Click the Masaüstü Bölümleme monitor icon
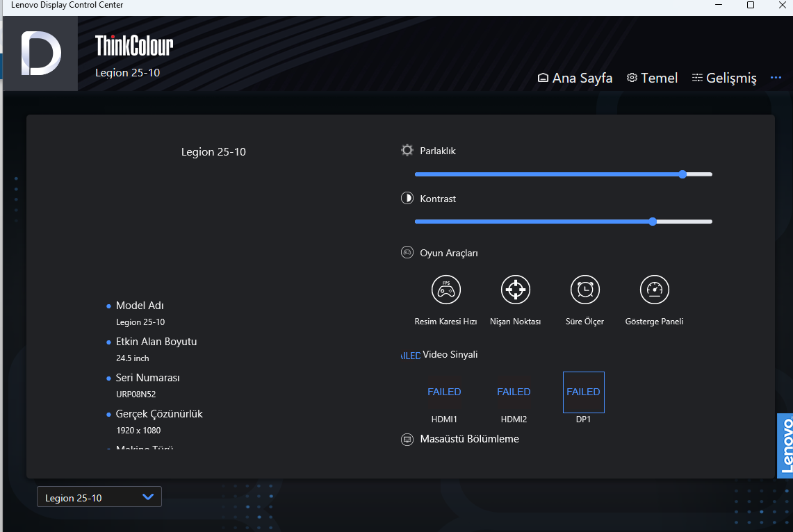Screen dimensions: 793x532 [407, 439]
